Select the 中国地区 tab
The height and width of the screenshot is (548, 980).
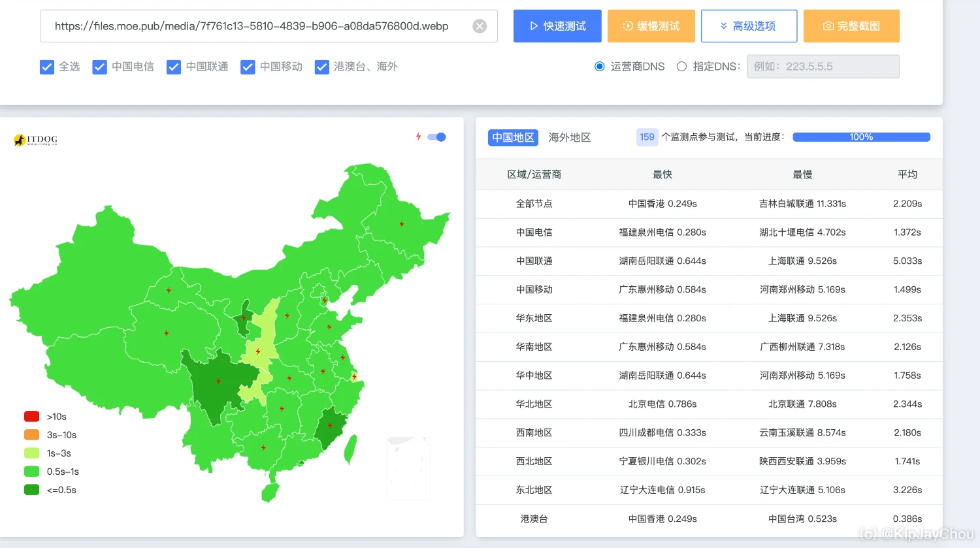point(513,137)
